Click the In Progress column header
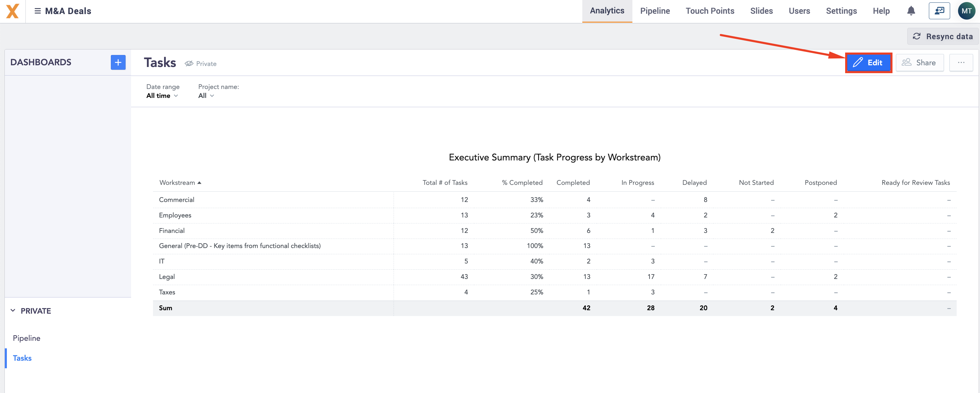 [638, 183]
